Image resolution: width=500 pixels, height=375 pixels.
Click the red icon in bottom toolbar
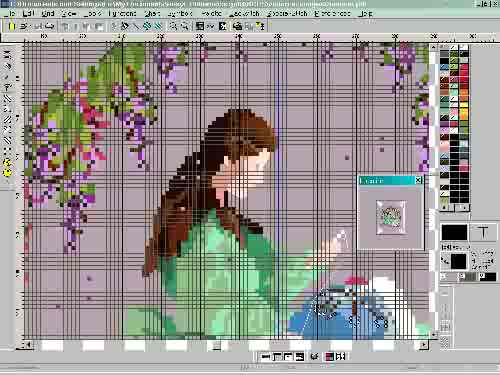coord(329,357)
